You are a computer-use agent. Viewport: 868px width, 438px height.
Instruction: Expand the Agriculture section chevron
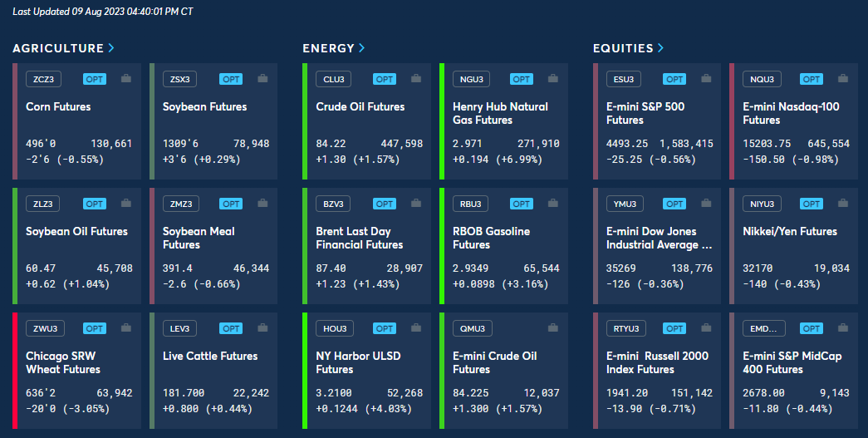tap(111, 48)
